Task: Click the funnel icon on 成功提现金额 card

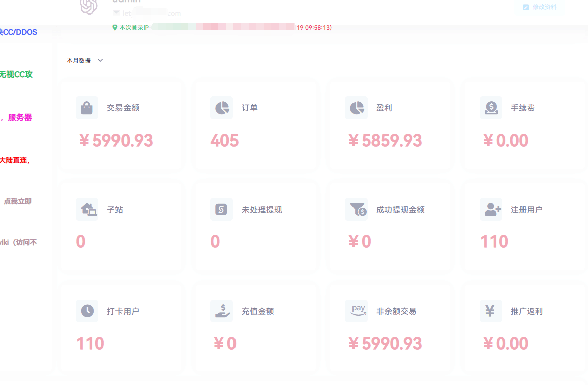Action: tap(356, 209)
